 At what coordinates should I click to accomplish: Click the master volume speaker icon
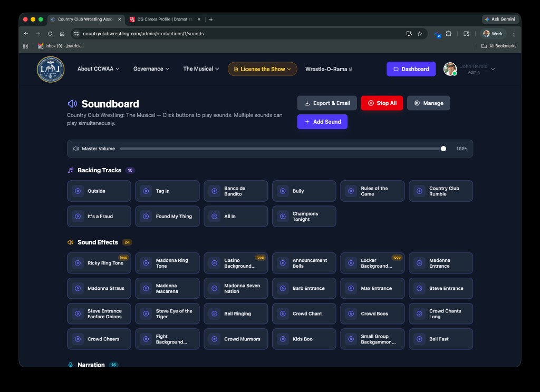pyautogui.click(x=76, y=149)
